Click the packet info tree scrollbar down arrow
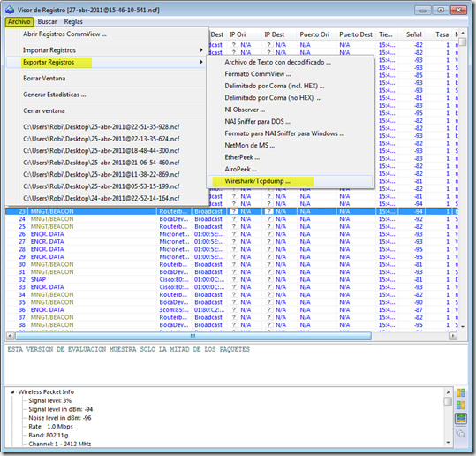476x456 pixels. [448, 443]
